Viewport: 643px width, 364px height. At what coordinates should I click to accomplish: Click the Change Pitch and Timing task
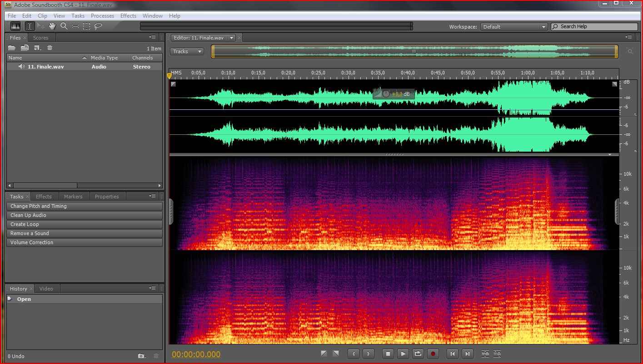pos(85,206)
